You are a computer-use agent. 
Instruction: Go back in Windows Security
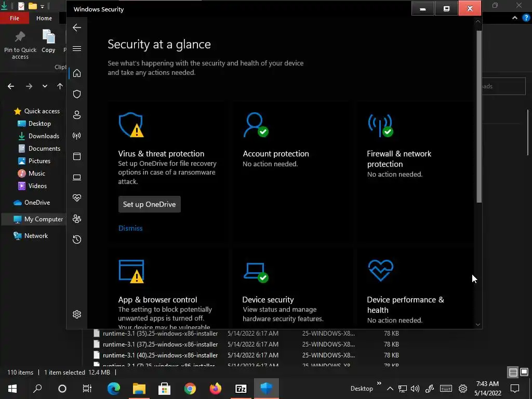click(x=77, y=28)
